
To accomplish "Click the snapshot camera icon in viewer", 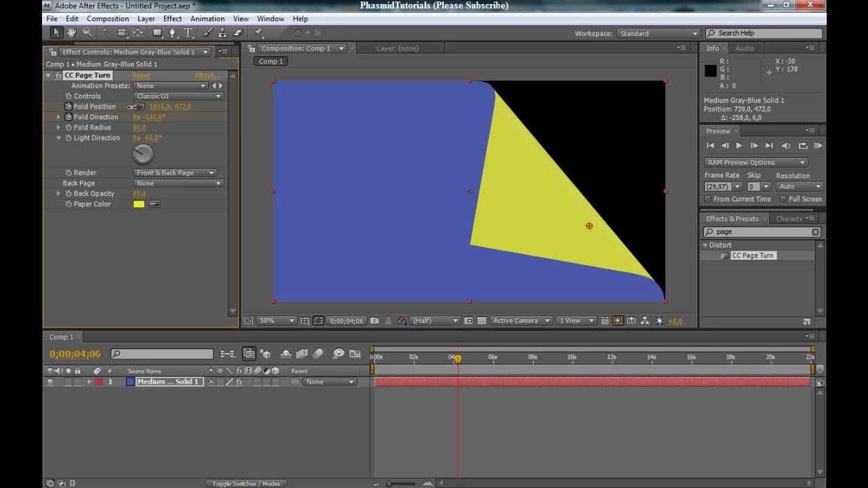I will coord(374,321).
